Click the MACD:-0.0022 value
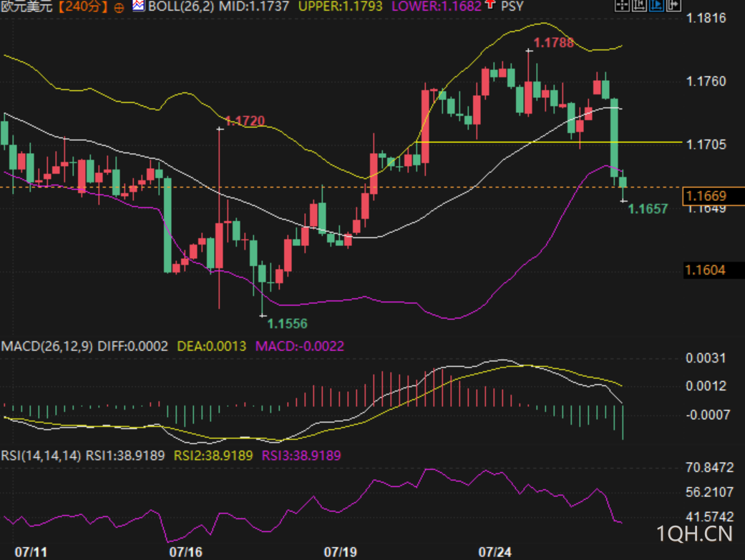Image resolution: width=745 pixels, height=560 pixels. click(x=300, y=345)
